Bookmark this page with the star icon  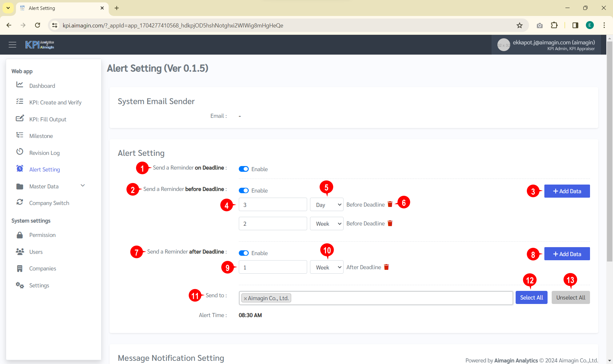(519, 26)
